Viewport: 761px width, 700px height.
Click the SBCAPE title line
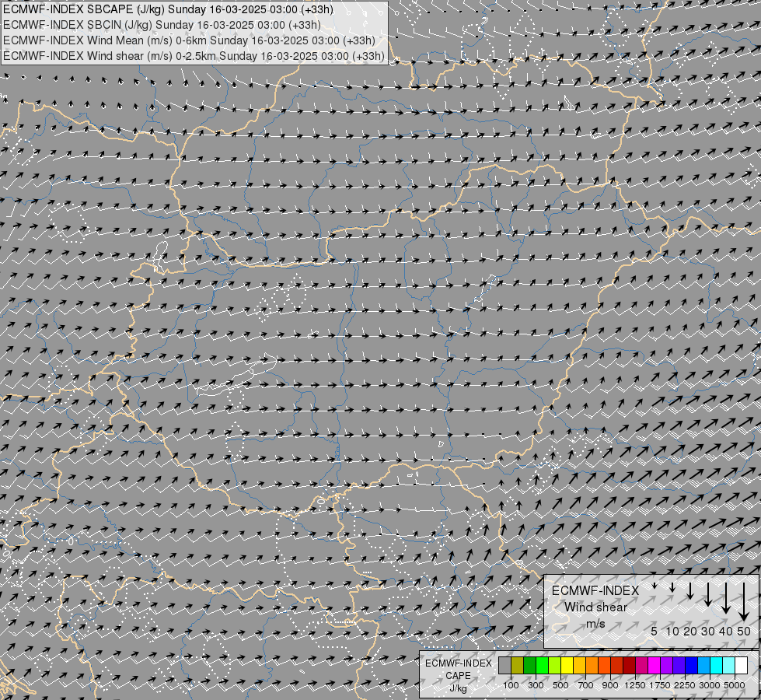(x=168, y=9)
